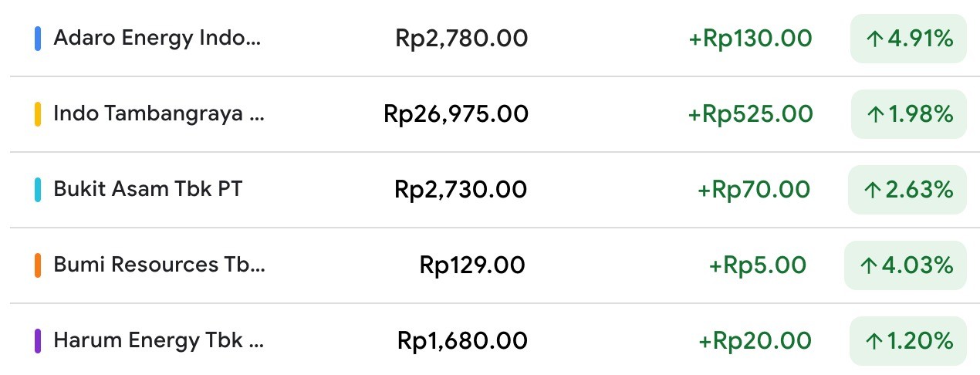Click the Rp1,680.00 price for Harum Energy
The width and height of the screenshot is (980, 375).
(x=463, y=341)
